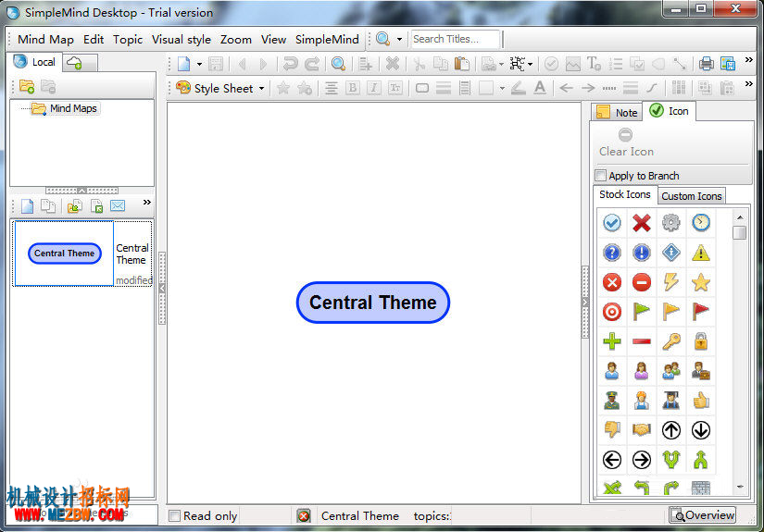
Task: Click the magnifier zoom toolbar icon
Action: point(338,64)
